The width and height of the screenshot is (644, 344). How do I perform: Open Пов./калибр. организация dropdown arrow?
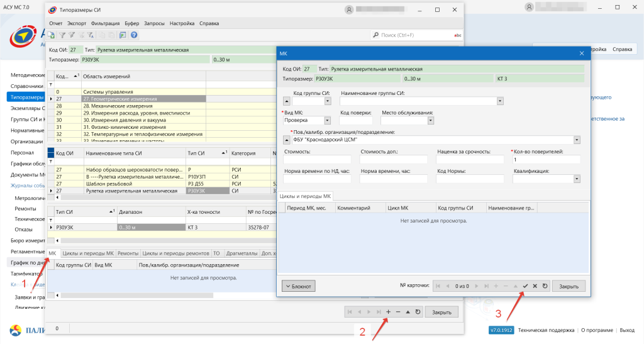coord(577,140)
